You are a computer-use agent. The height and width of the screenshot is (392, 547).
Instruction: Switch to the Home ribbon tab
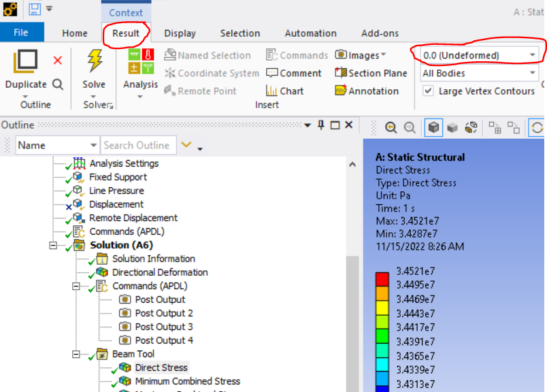pyautogui.click(x=75, y=33)
